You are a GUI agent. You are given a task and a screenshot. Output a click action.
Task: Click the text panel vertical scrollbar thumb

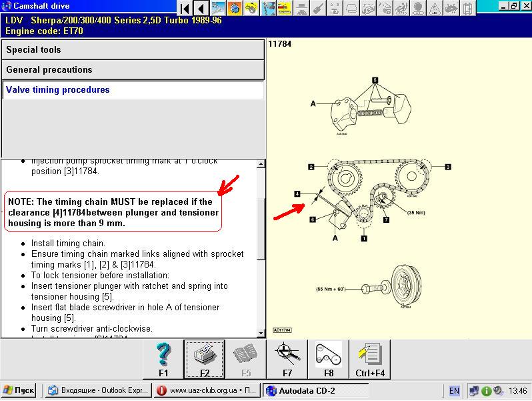[x=261, y=230]
